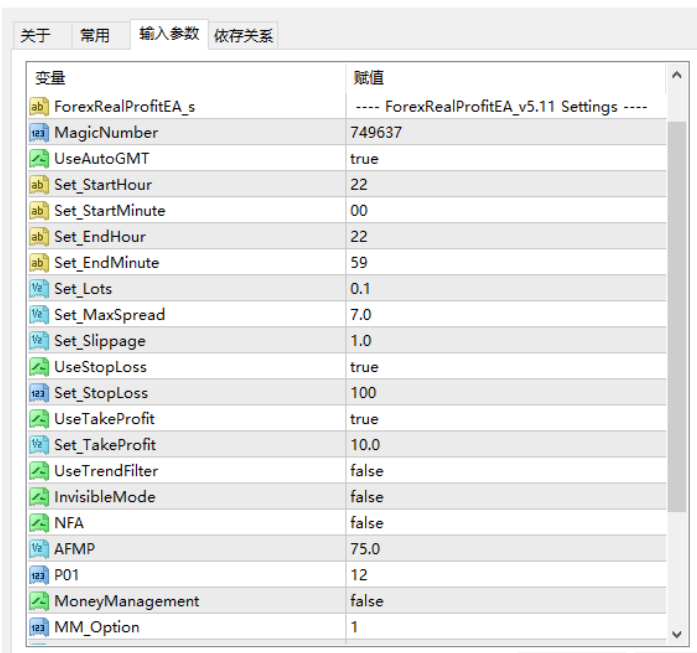This screenshot has width=697, height=653.
Task: Click the MagicNumber value 749637
Action: (x=376, y=132)
